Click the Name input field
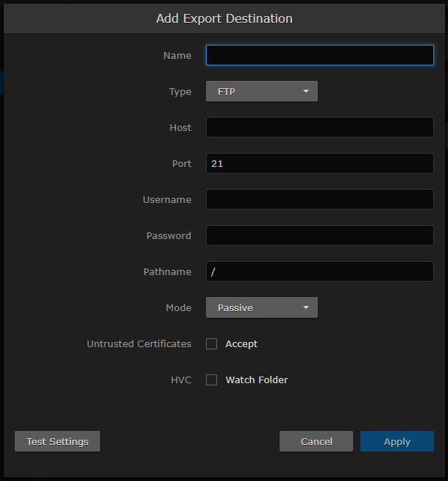The width and height of the screenshot is (448, 481). (319, 55)
